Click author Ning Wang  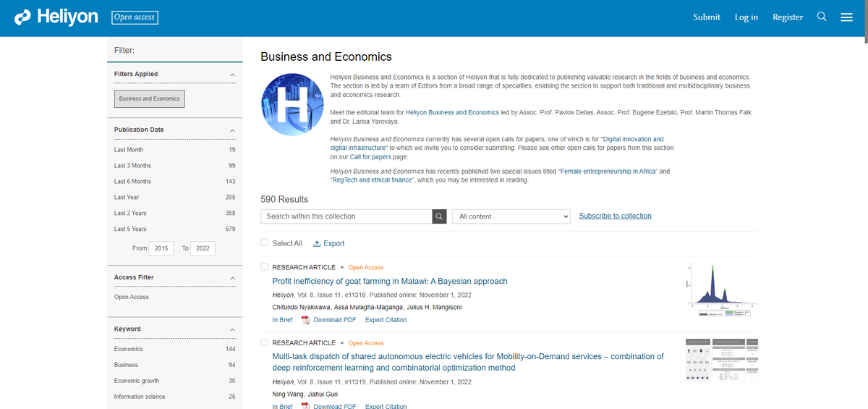[x=289, y=395]
